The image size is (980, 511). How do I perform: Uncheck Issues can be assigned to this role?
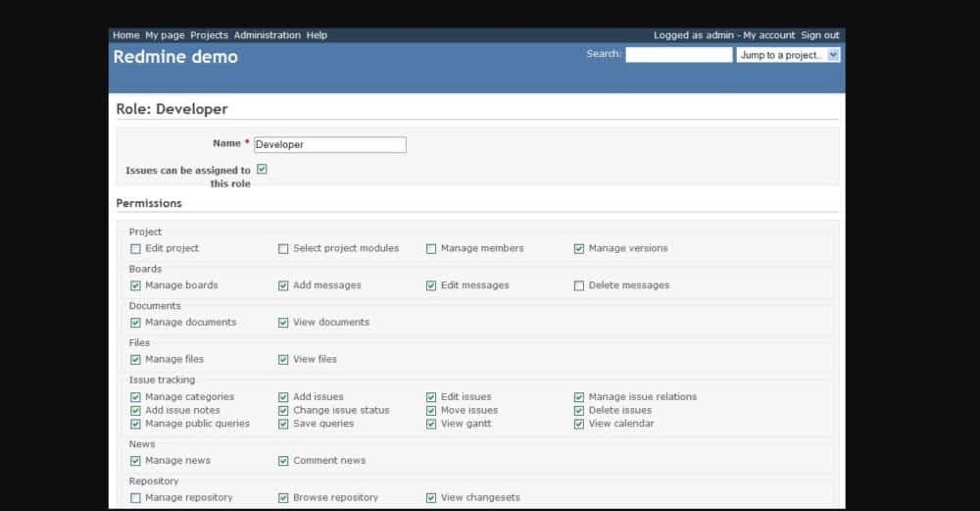coord(262,169)
